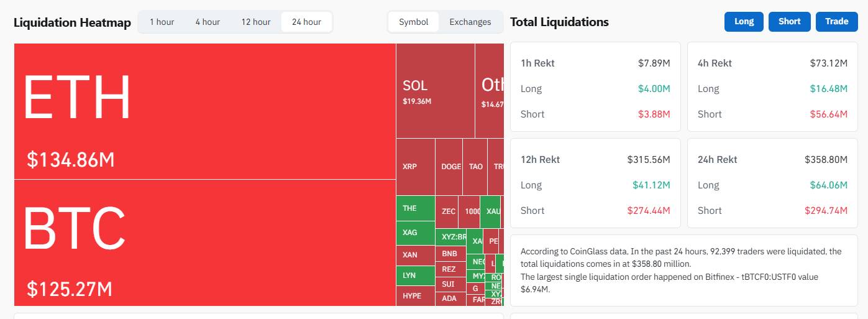Click the blue Long button

[744, 22]
